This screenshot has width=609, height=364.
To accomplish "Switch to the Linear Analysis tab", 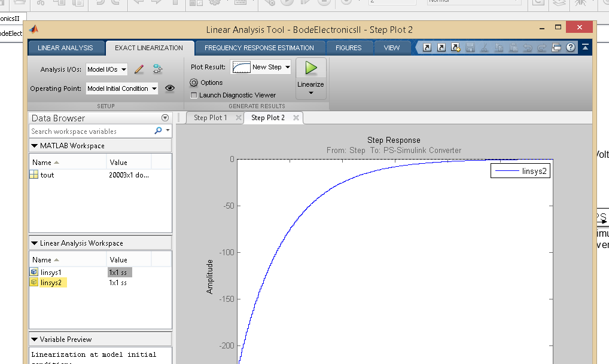I will tap(65, 48).
